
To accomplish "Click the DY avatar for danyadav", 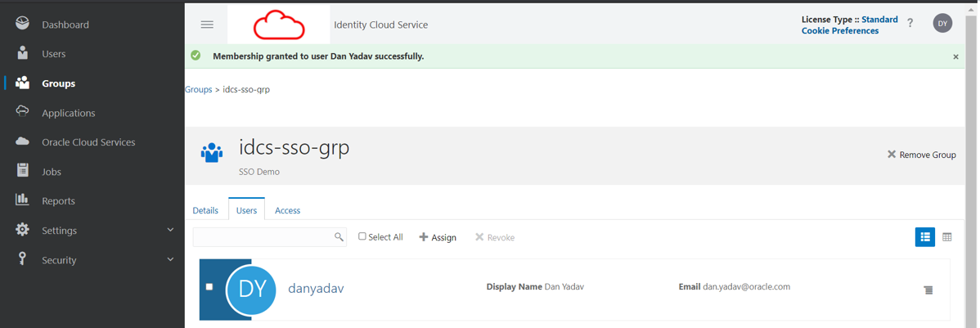I will 250,290.
